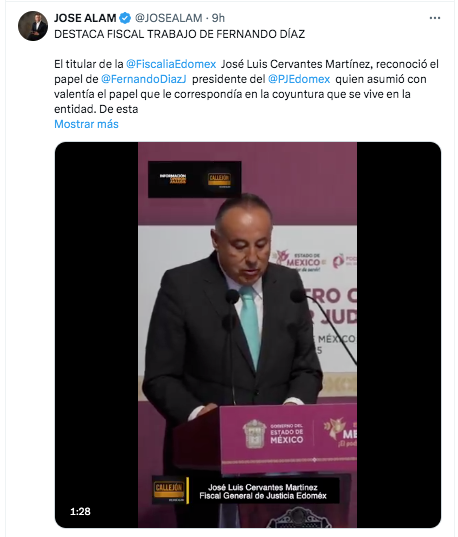The image size is (458, 537).
Task: Play the embedded video
Action: [248, 335]
